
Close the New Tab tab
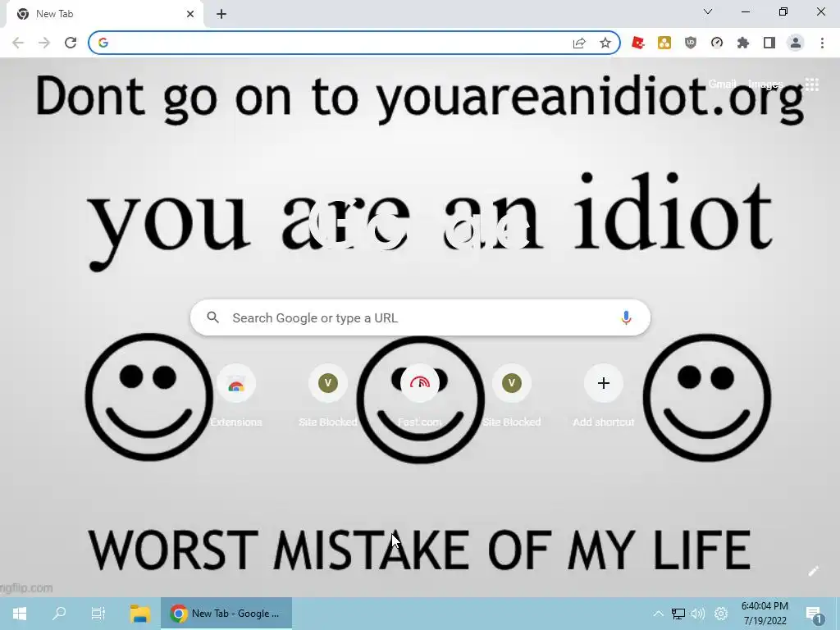tap(190, 14)
